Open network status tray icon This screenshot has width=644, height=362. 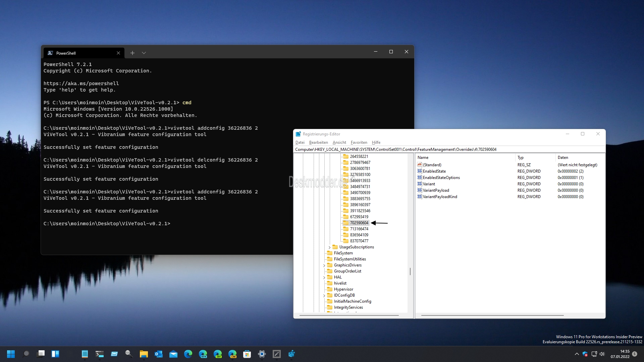(594, 354)
